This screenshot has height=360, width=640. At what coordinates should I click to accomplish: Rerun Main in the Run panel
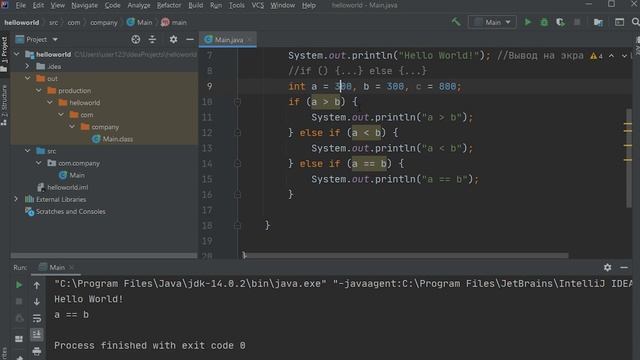point(19,285)
